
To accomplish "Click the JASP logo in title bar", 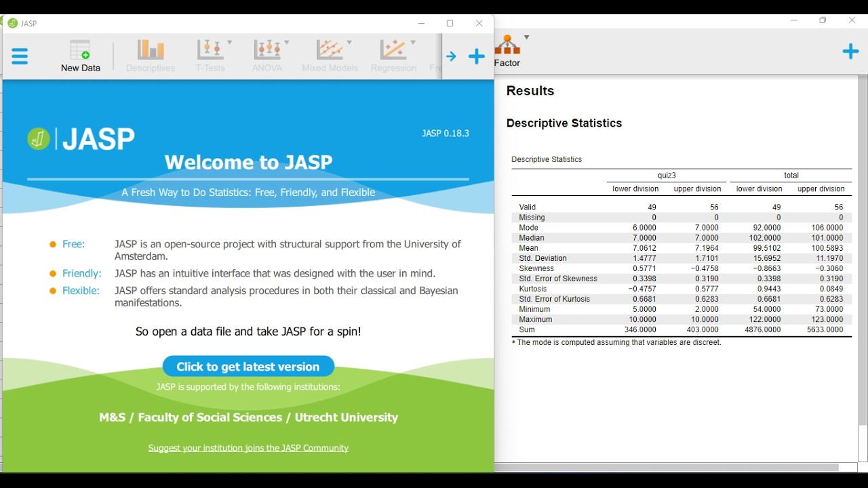I will (x=13, y=23).
